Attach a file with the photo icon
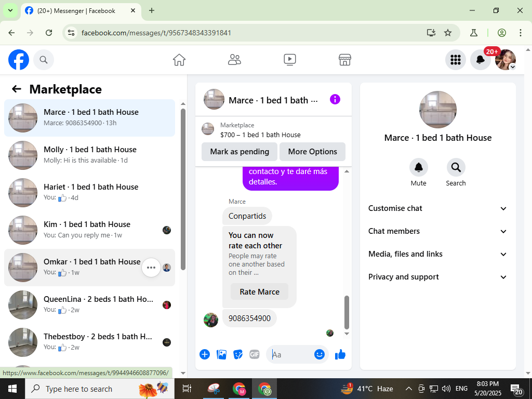Image resolution: width=532 pixels, height=399 pixels. [221, 354]
